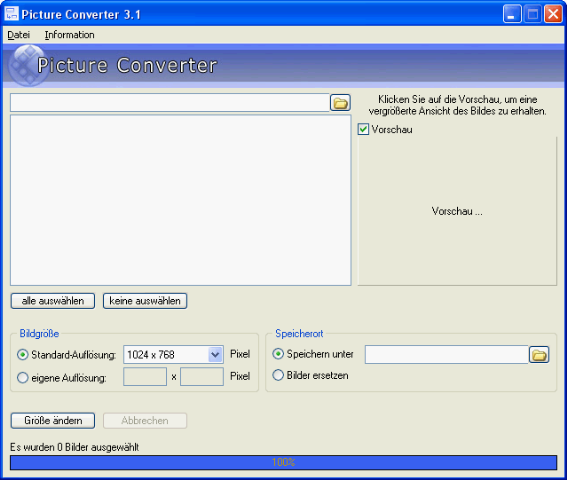Open the Information menu
The height and width of the screenshot is (480, 567).
[x=69, y=35]
